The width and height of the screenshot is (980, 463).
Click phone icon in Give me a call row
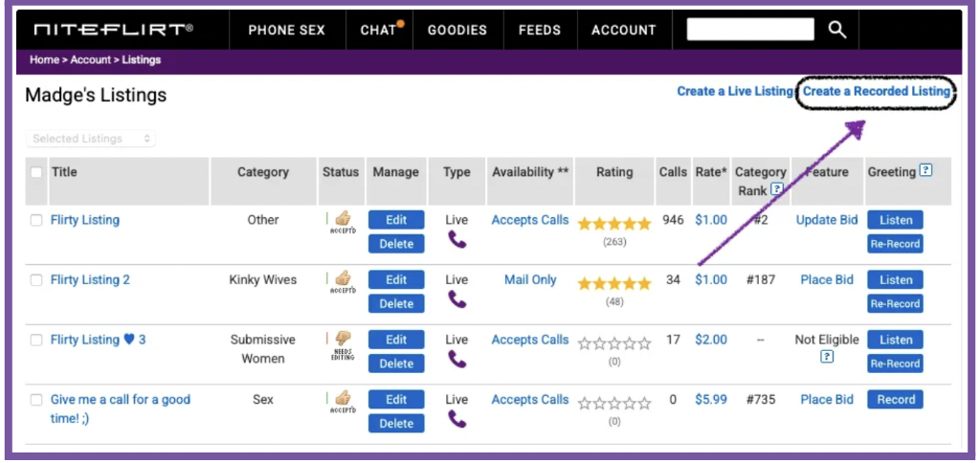coord(457,419)
